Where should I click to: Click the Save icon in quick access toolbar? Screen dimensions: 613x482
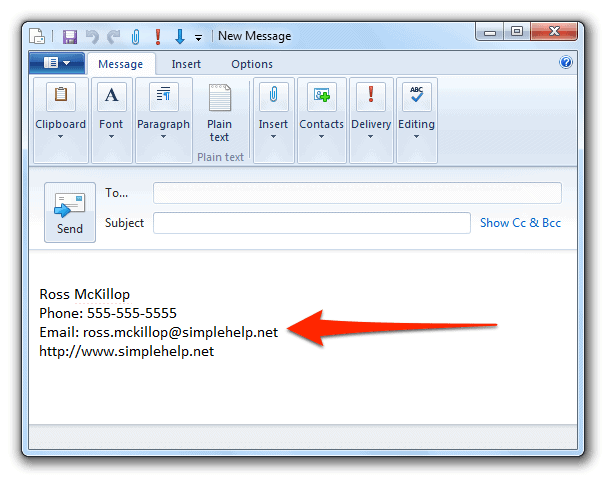click(x=70, y=36)
